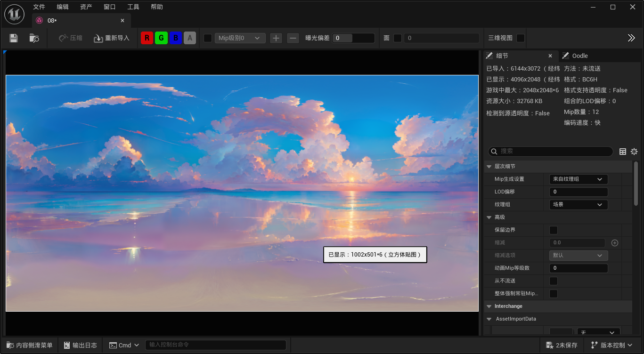Open the details panel settings gear icon
644x354 pixels.
pyautogui.click(x=634, y=152)
